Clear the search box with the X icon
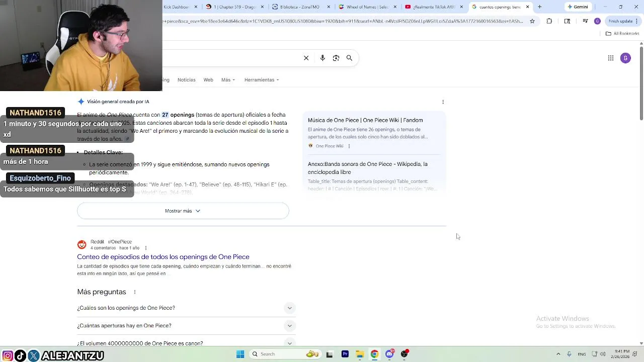Image resolution: width=644 pixels, height=362 pixels. (x=306, y=58)
